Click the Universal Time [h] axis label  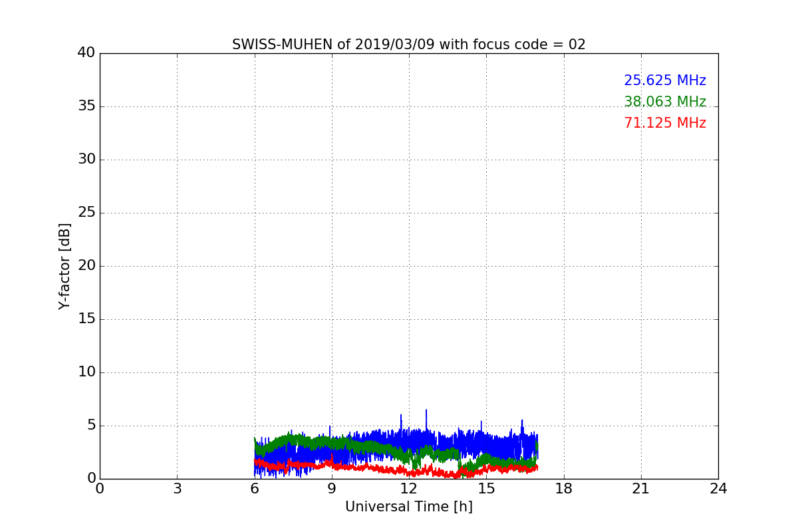[x=409, y=507]
